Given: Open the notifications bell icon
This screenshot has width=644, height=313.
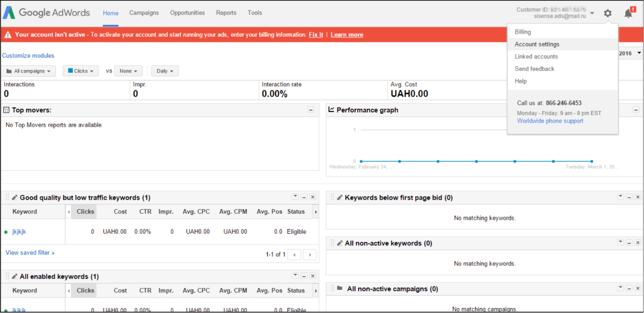Looking at the screenshot, I should [x=629, y=13].
